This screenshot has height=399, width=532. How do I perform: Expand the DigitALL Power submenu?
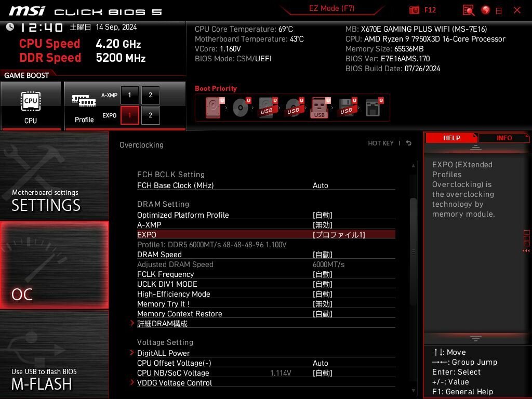pos(164,353)
